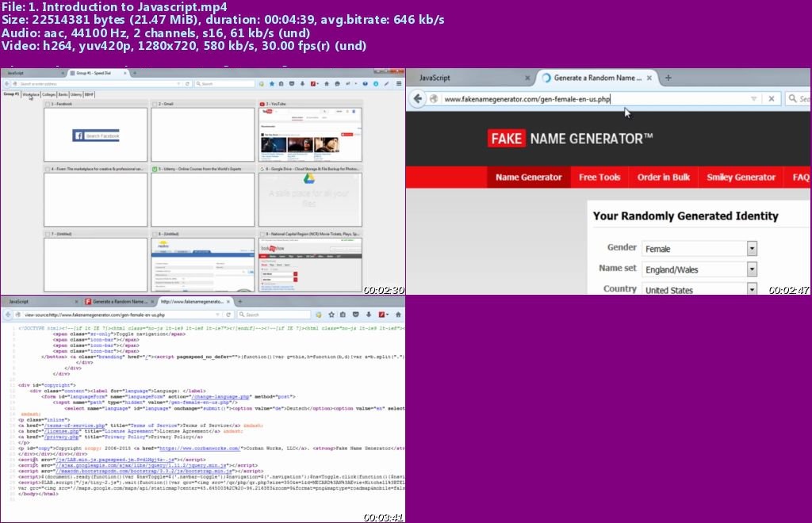
Task: Open Pocket icon in Speed Dial window toolbar
Action: click(x=292, y=84)
